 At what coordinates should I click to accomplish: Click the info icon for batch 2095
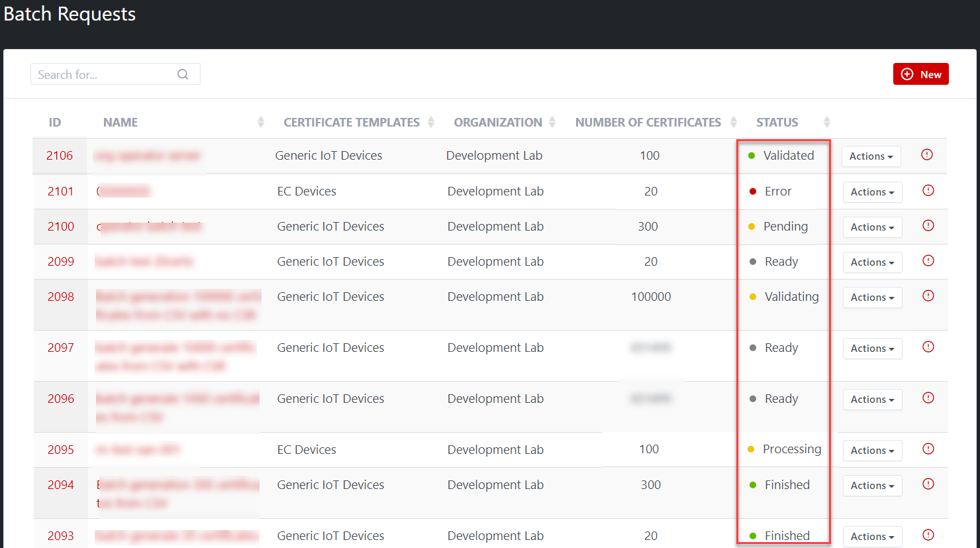928,449
